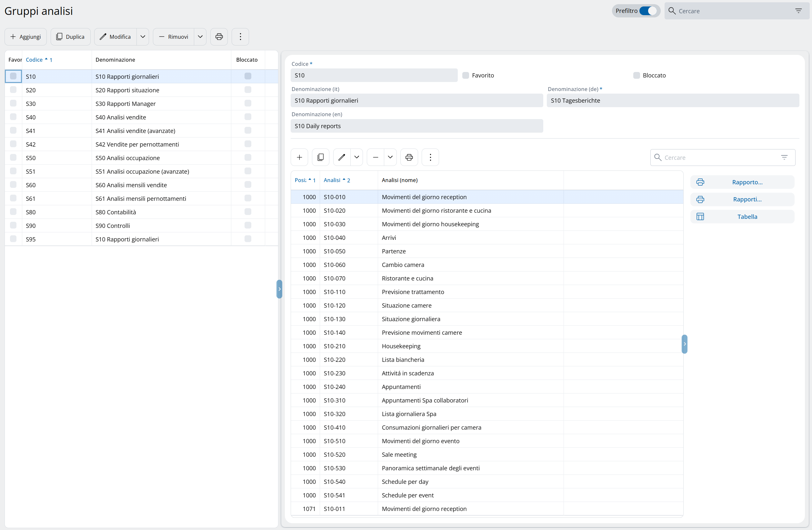Click the print icon in analysis toolbar
Viewport: 812px width, 530px height.
pos(409,157)
